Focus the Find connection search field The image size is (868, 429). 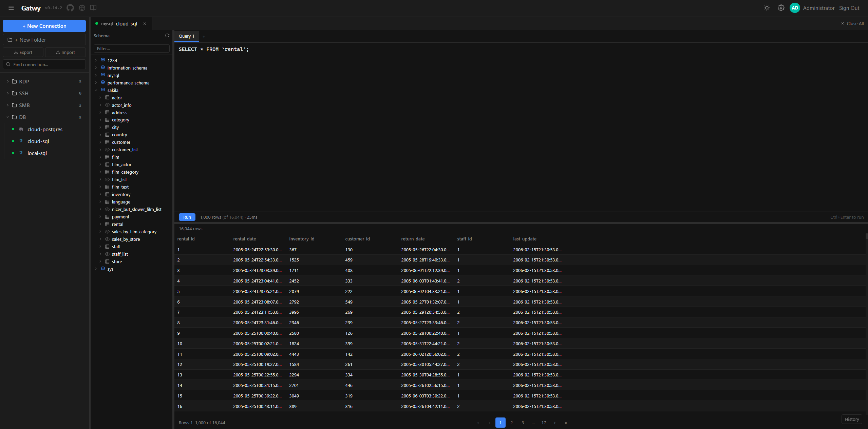pos(44,64)
